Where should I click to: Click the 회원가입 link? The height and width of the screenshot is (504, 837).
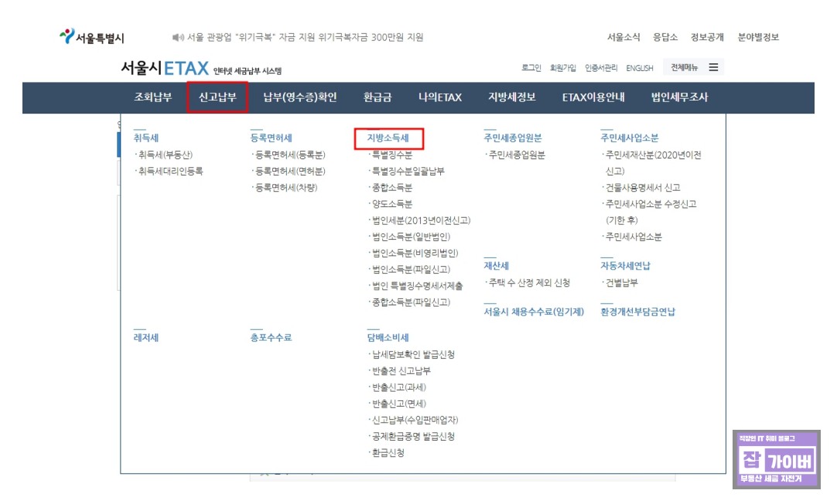coord(562,68)
